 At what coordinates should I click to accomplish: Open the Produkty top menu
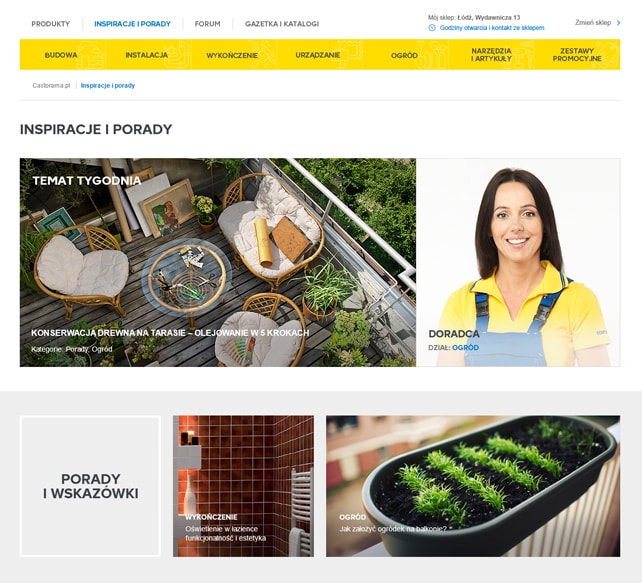point(51,24)
